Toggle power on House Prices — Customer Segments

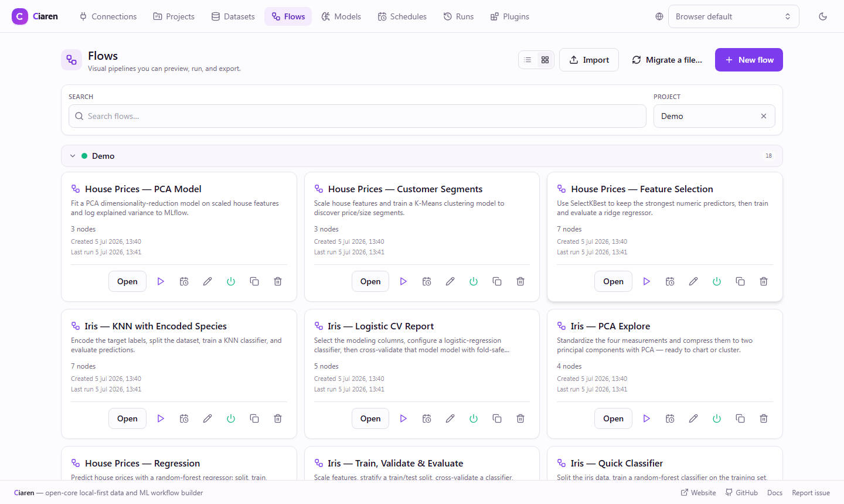coord(474,281)
